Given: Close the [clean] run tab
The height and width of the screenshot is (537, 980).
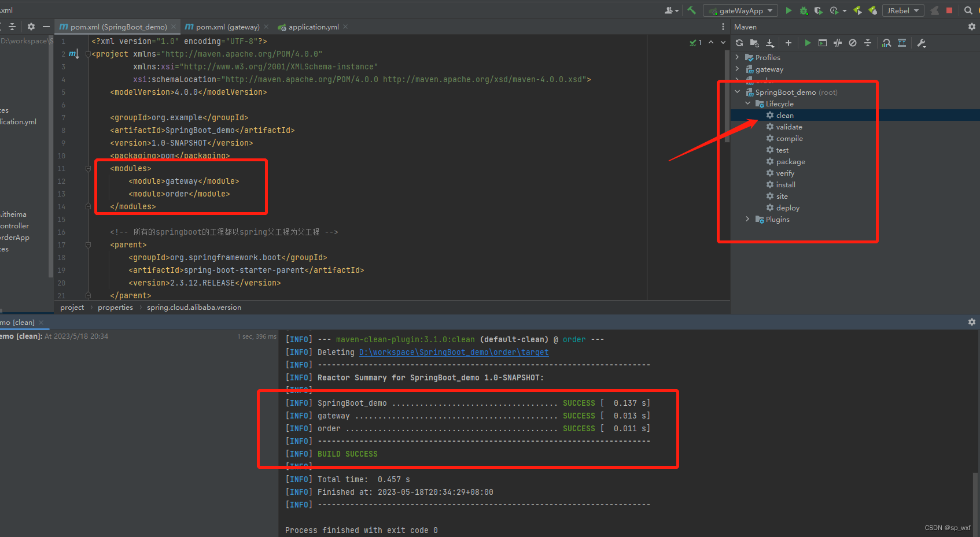Looking at the screenshot, I should tap(41, 323).
